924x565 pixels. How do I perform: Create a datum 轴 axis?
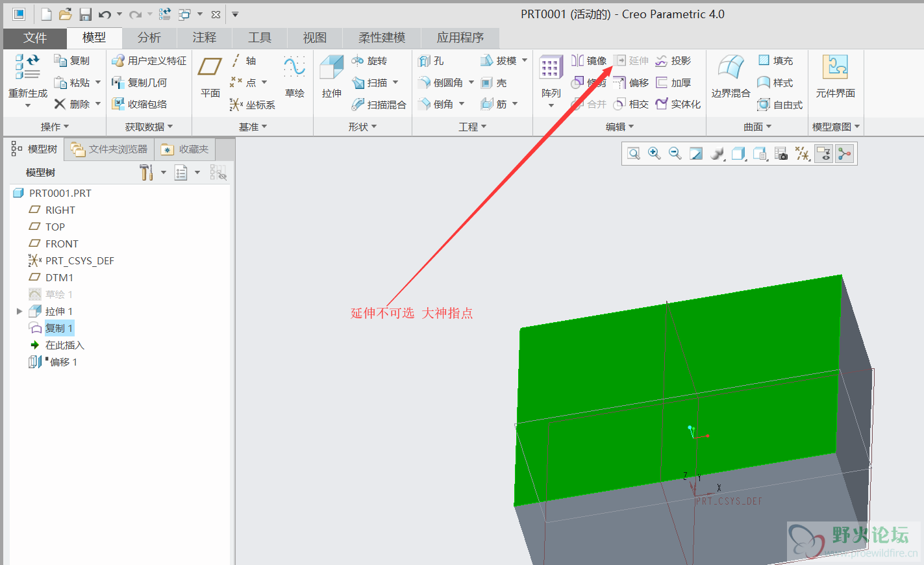(243, 61)
